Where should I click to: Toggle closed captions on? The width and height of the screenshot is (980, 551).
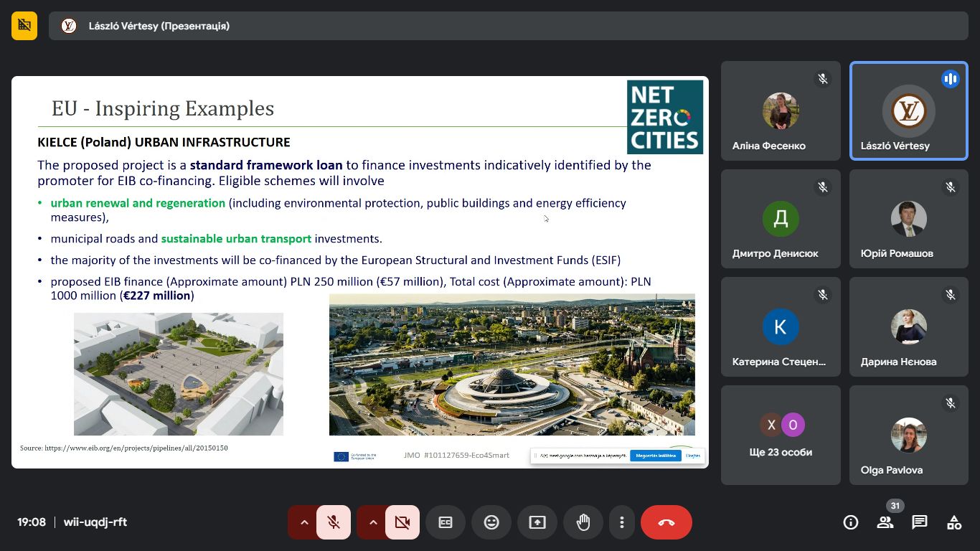(x=446, y=522)
